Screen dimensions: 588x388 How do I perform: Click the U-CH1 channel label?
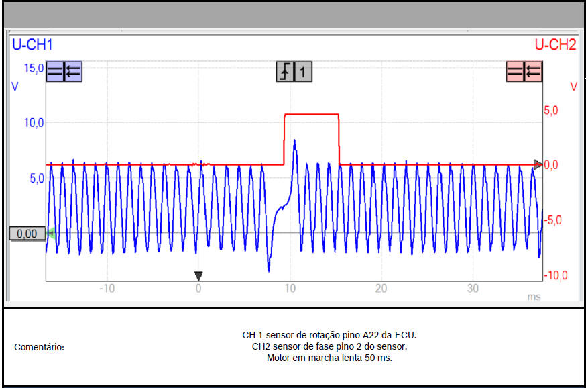click(32, 45)
